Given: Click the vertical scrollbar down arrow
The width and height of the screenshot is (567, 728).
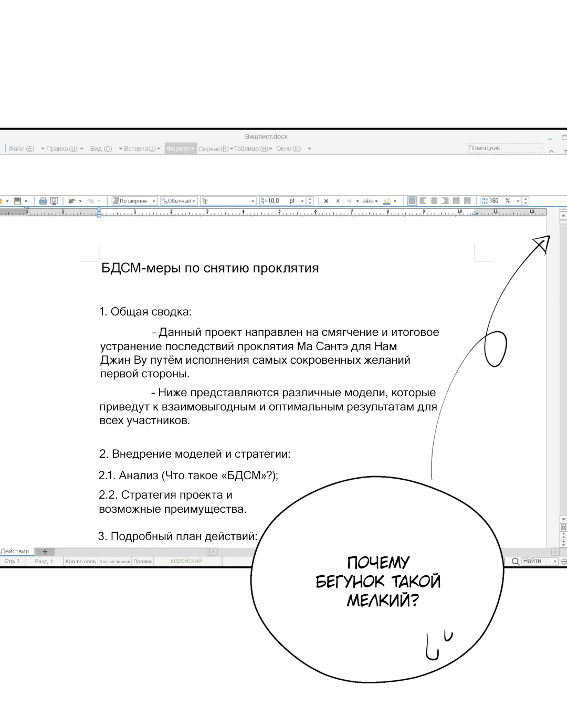Looking at the screenshot, I should [x=563, y=519].
